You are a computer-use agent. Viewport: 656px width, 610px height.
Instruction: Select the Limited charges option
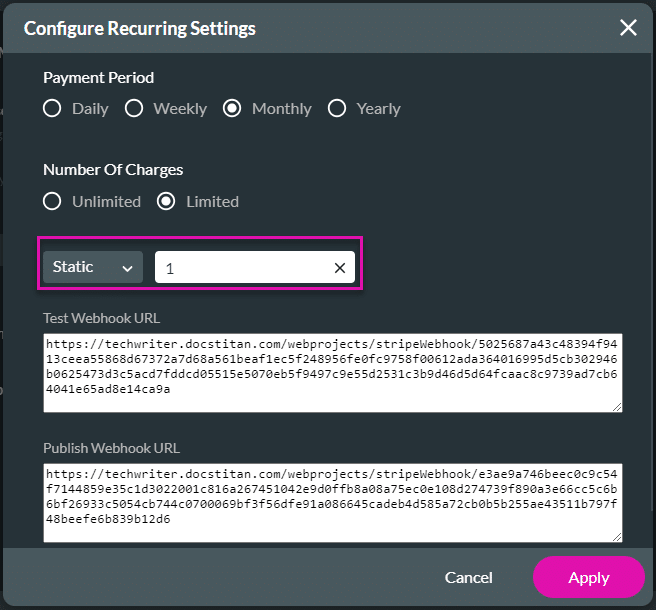166,202
